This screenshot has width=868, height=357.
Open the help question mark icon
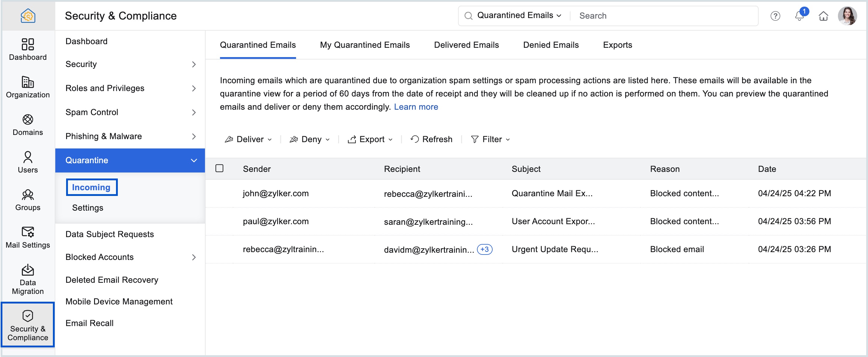pos(775,16)
